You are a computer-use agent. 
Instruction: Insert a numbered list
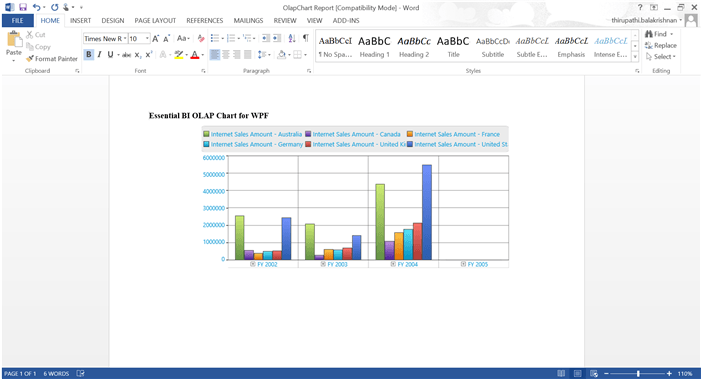point(231,38)
